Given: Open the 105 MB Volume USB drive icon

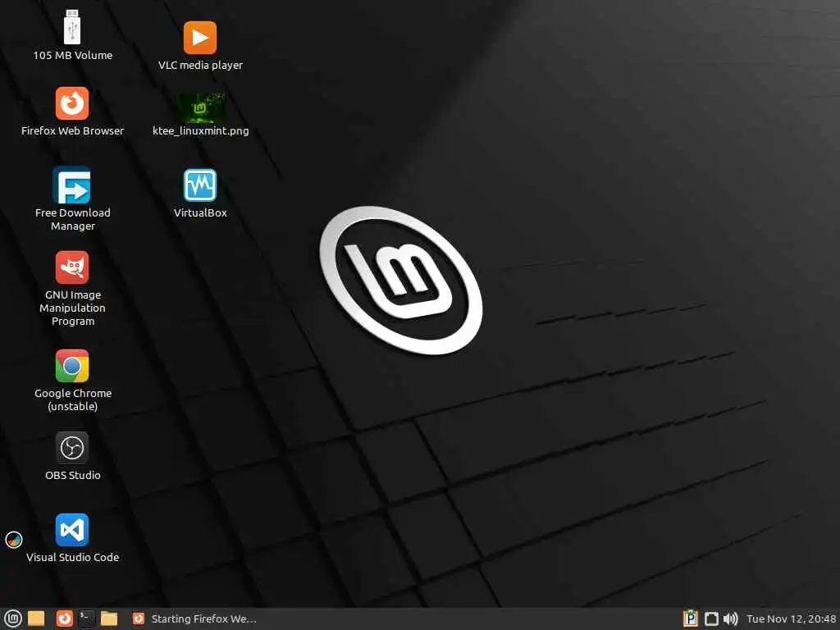Looking at the screenshot, I should tap(72, 26).
